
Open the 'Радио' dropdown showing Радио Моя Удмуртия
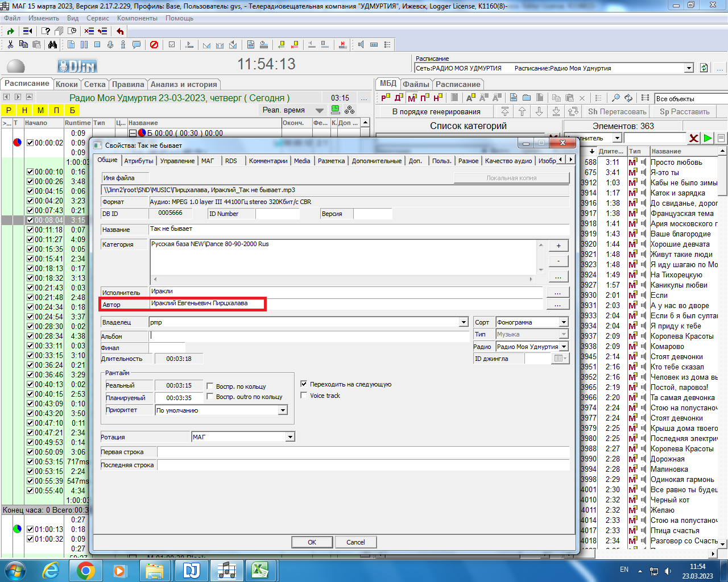click(x=563, y=347)
